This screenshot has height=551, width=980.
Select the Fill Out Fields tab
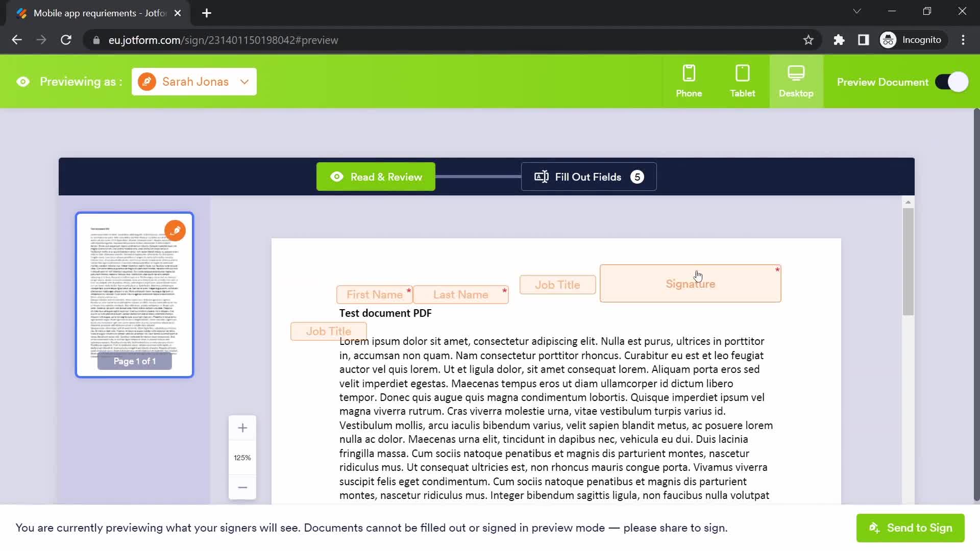[x=589, y=177]
